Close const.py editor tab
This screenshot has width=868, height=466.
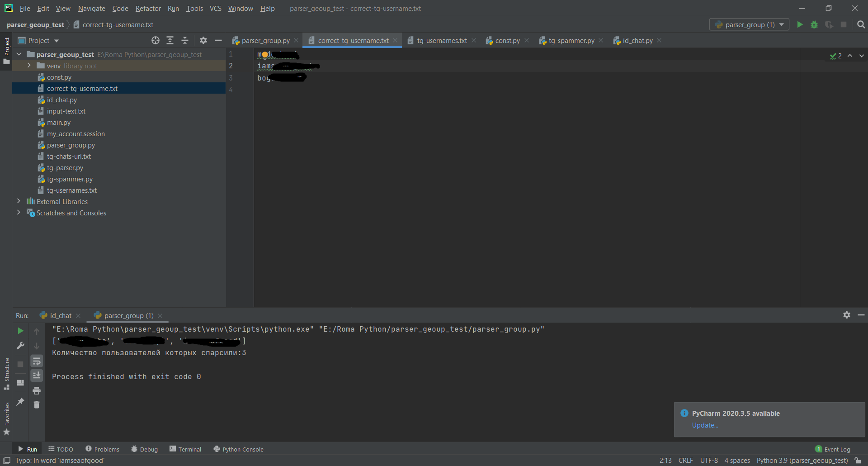527,40
